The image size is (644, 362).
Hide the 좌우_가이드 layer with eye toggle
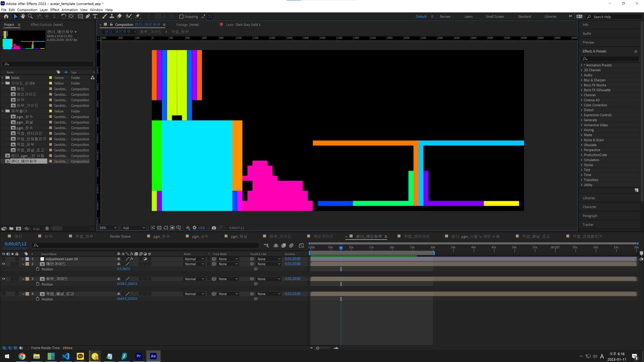pyautogui.click(x=4, y=279)
